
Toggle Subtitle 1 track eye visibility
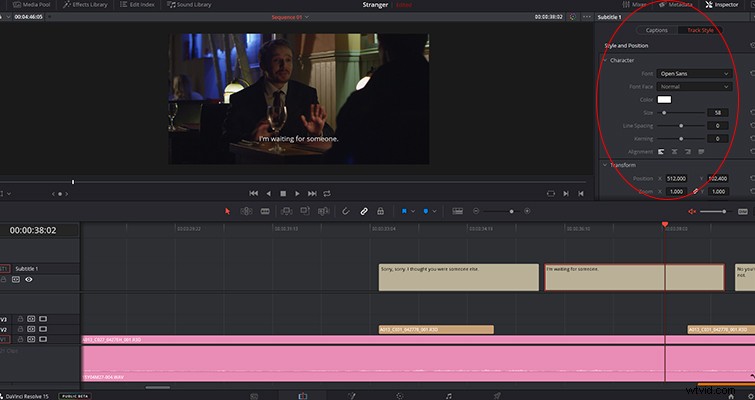[x=29, y=280]
